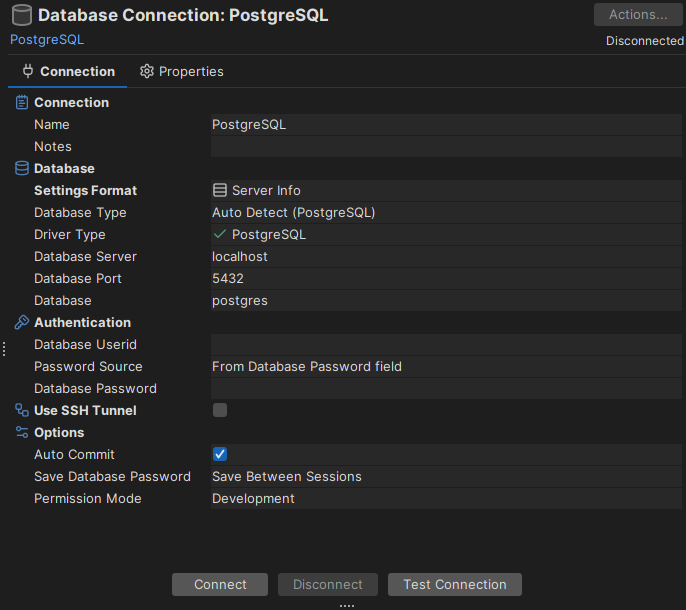Viewport: 686px width, 610px height.
Task: Click the Notes label
Action: (52, 147)
